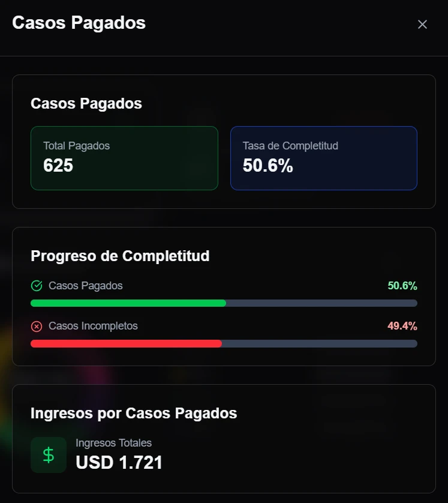
Task: Select the 625 total value
Action: pyautogui.click(x=57, y=166)
